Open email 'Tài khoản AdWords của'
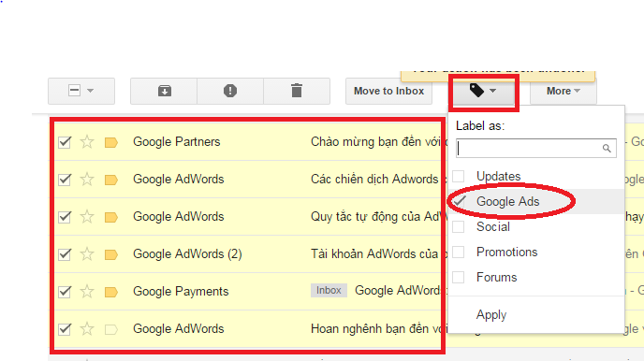Viewport: 644px width, 361px height. pyautogui.click(x=374, y=254)
